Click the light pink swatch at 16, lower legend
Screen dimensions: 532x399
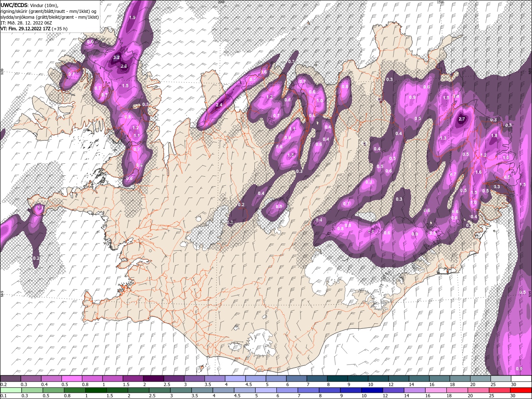coord(436,390)
